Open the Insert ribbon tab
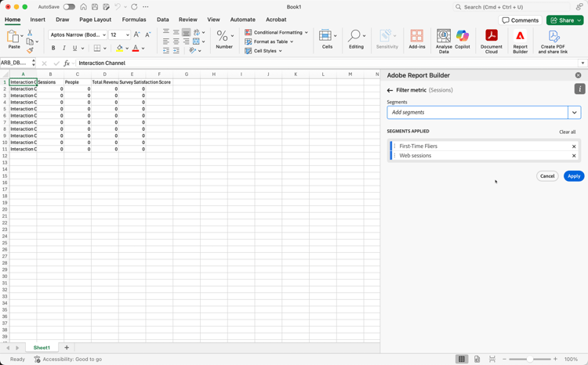Viewport: 588px width, 365px height. [38, 20]
